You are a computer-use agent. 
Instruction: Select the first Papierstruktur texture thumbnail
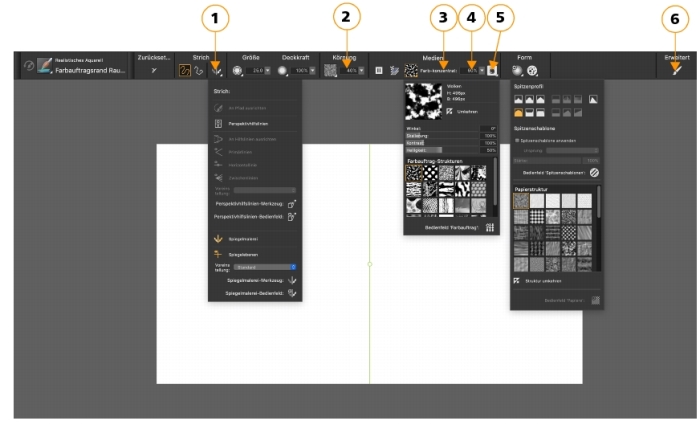click(520, 201)
